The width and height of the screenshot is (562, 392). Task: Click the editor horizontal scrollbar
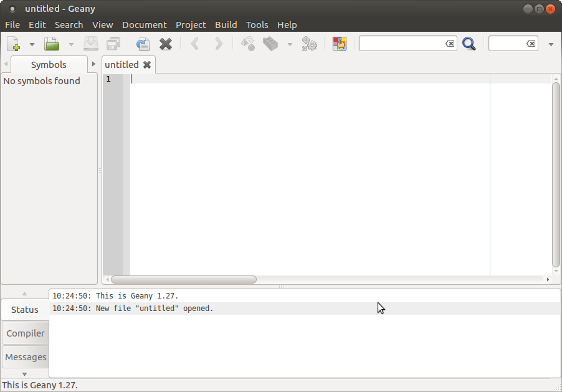pos(184,280)
